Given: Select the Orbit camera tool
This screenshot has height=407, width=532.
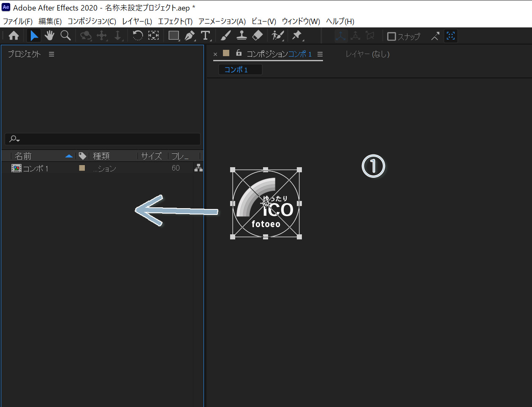Looking at the screenshot, I should [x=86, y=36].
